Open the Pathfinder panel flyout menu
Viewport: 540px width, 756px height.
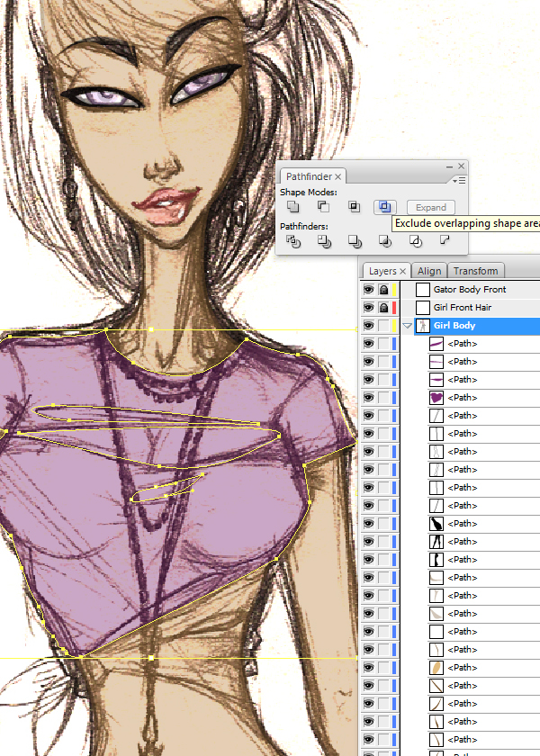tap(459, 180)
